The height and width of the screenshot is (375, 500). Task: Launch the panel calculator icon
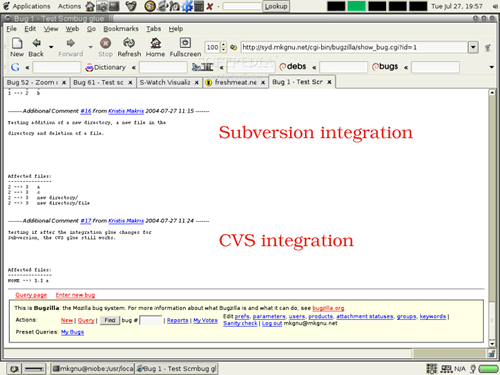coord(199,6)
